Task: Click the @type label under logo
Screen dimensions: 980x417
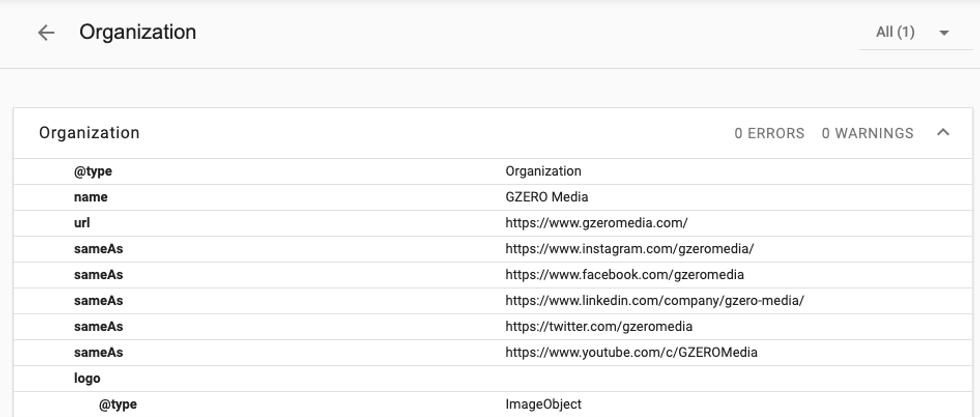Action: point(118,404)
